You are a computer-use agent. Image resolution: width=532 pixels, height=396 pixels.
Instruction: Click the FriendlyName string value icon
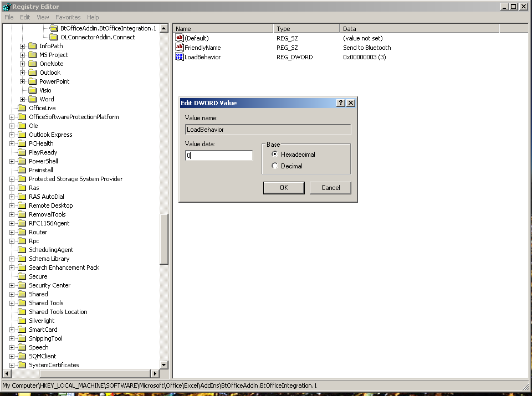179,47
